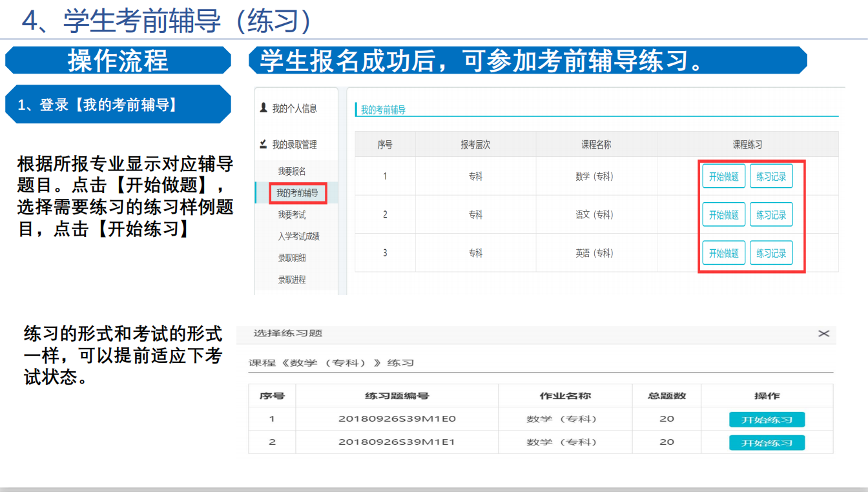This screenshot has width=868, height=492.
Task: Click 开始做题 for 英语 (专科)
Action: click(x=724, y=253)
